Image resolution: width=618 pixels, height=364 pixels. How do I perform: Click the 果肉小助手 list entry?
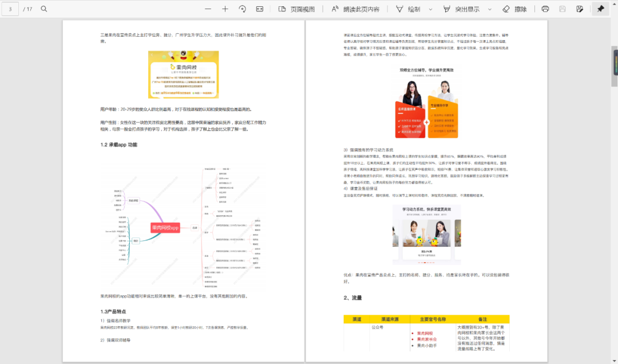click(x=427, y=346)
